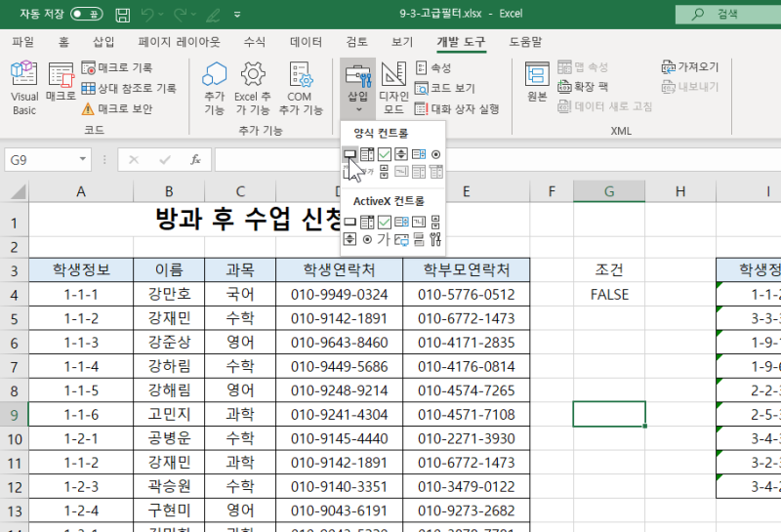Choose the form control option button
781x532 pixels.
[435, 154]
